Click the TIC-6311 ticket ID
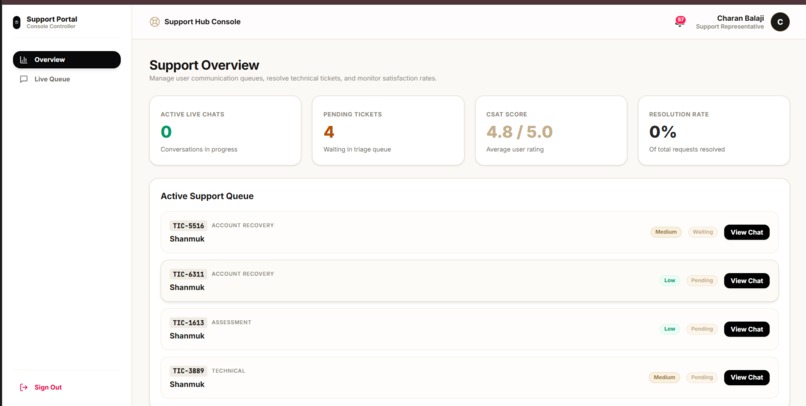 tap(188, 274)
